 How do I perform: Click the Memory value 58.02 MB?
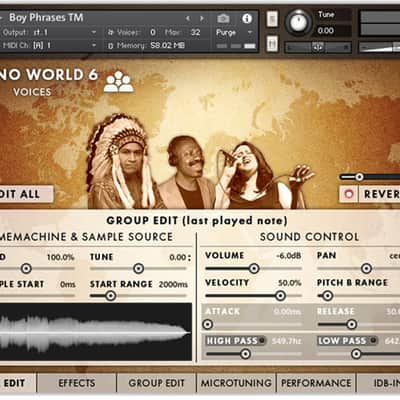point(167,45)
